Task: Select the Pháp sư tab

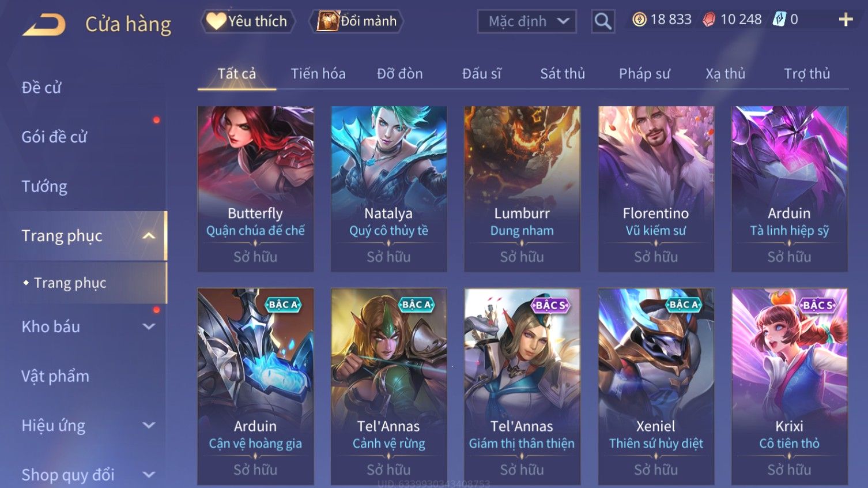Action: [644, 74]
